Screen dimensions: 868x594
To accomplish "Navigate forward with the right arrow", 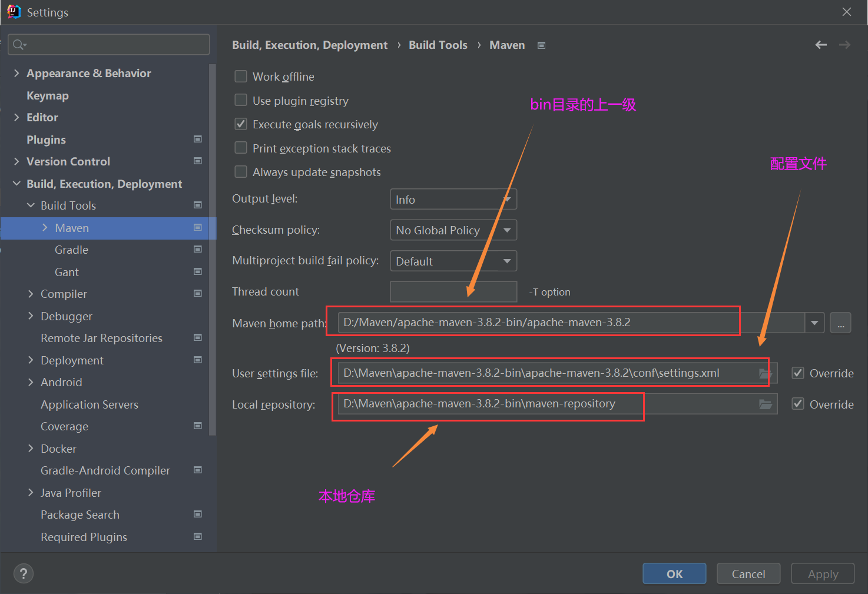I will point(844,45).
